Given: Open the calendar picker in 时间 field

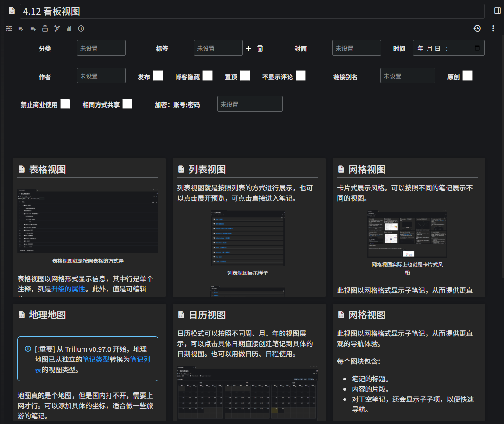Looking at the screenshot, I should 478,48.
